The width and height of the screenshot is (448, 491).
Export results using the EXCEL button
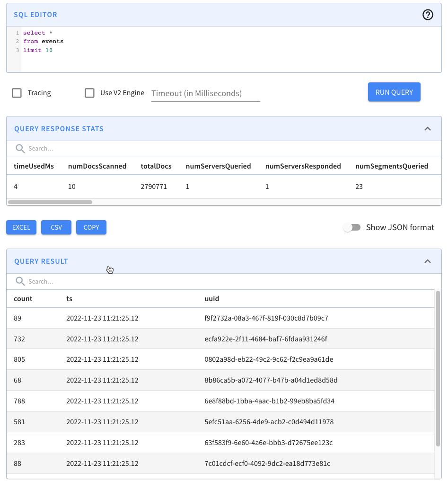pyautogui.click(x=21, y=227)
